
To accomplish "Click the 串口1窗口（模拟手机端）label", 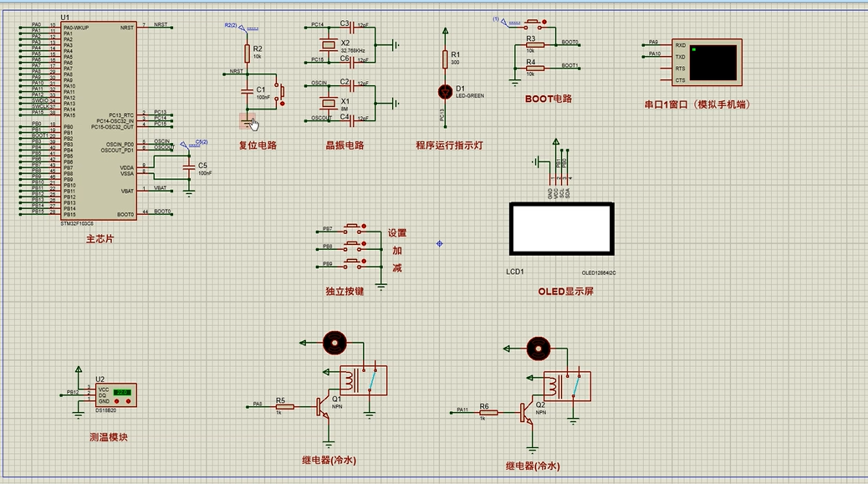I will pos(698,104).
